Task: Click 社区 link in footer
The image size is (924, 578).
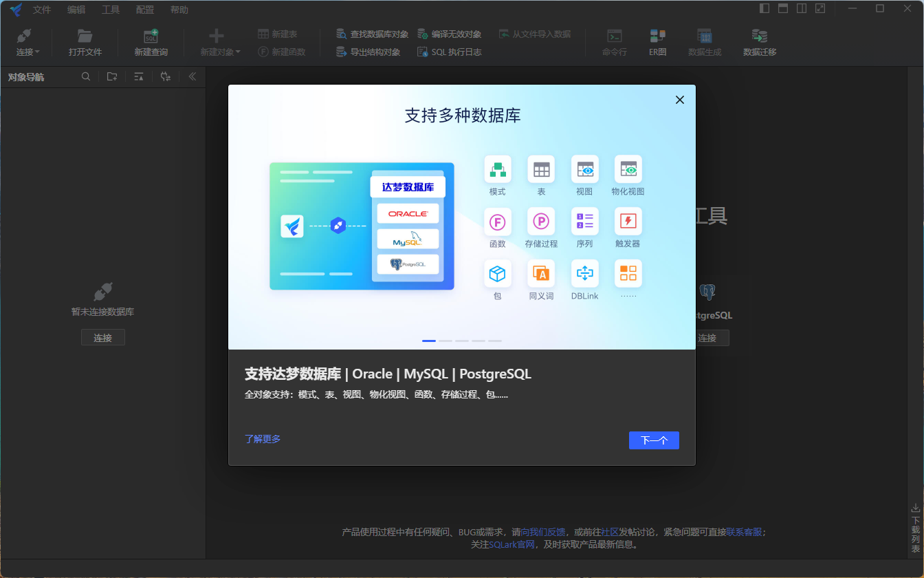Action: click(x=610, y=532)
